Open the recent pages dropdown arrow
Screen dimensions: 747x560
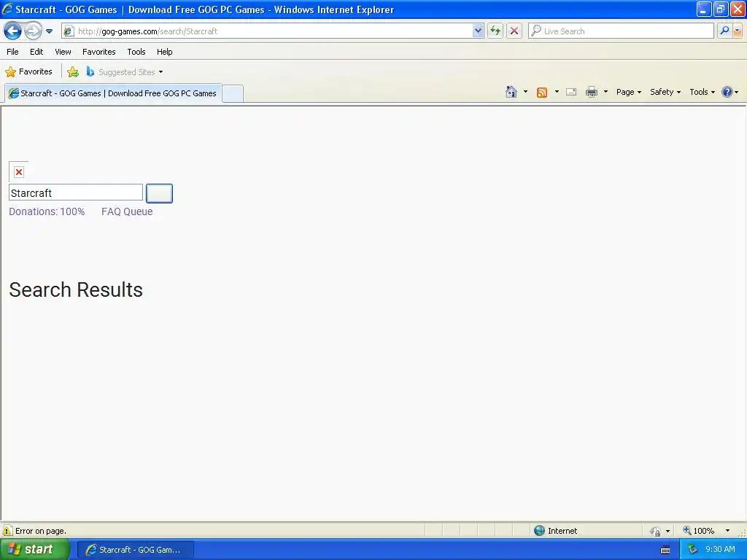coord(49,31)
